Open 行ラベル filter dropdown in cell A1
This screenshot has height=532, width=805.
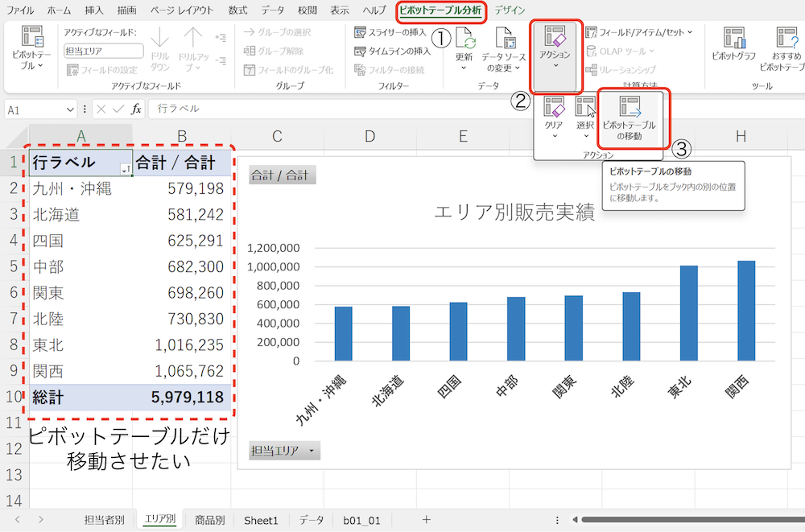(x=126, y=169)
